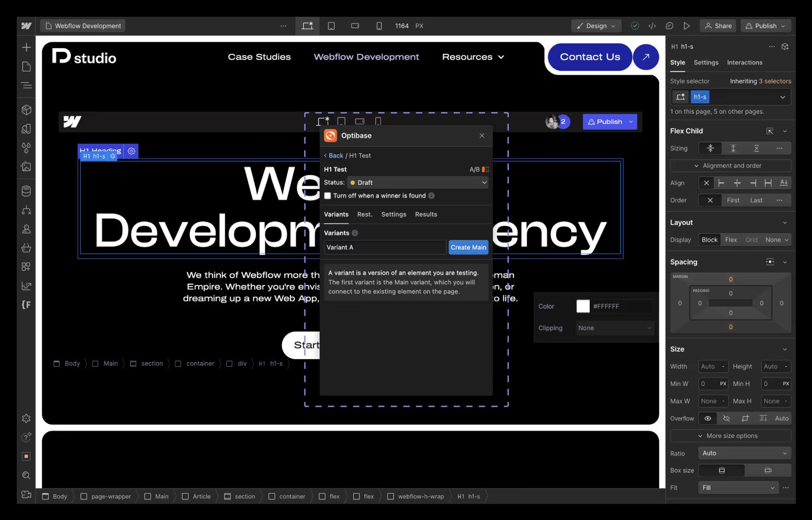This screenshot has height=520, width=812.
Task: Open the Add Elements panel
Action: coord(26,47)
